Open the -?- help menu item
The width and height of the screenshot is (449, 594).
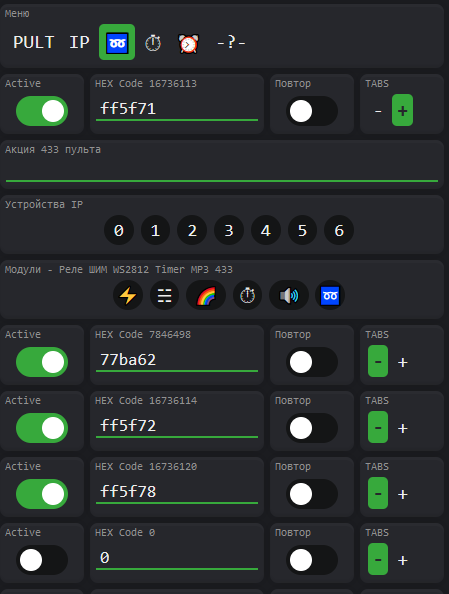point(231,42)
